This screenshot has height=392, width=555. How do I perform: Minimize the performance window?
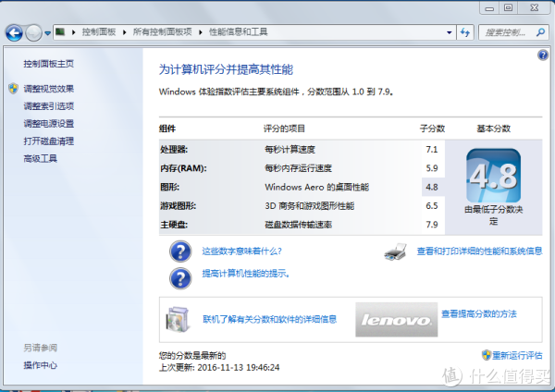[489, 7]
